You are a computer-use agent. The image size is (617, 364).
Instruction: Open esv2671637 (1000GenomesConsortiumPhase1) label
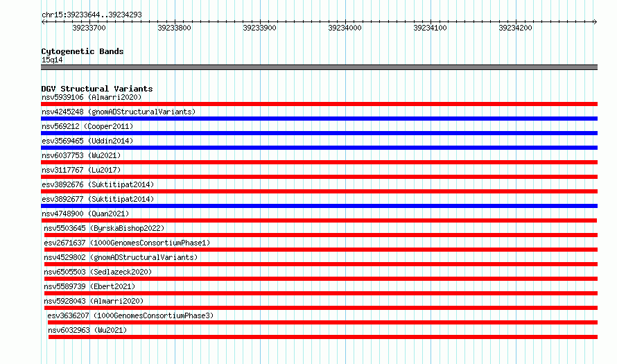pyautogui.click(x=127, y=243)
